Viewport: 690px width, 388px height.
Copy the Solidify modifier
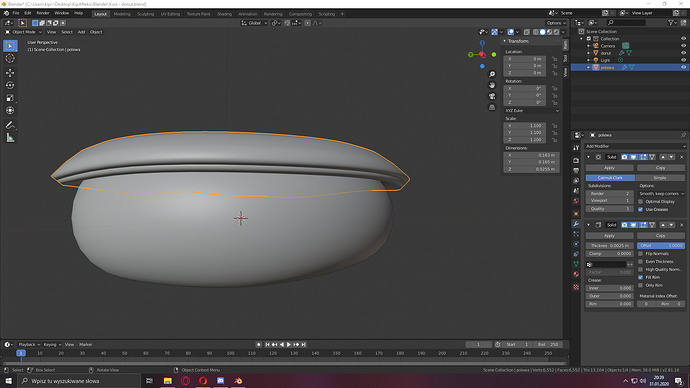(x=661, y=236)
